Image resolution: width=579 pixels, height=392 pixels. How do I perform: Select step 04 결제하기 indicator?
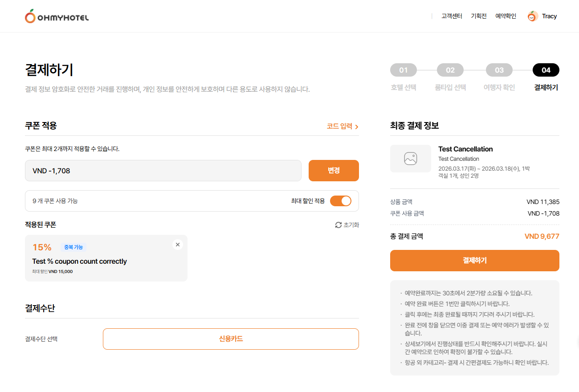click(x=546, y=70)
